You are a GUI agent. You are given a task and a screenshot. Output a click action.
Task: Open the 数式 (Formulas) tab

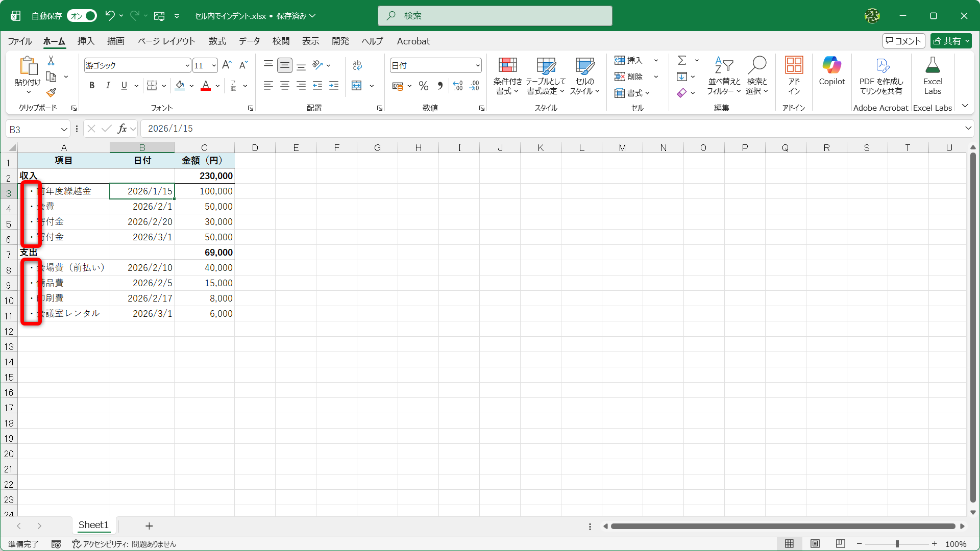pos(217,41)
